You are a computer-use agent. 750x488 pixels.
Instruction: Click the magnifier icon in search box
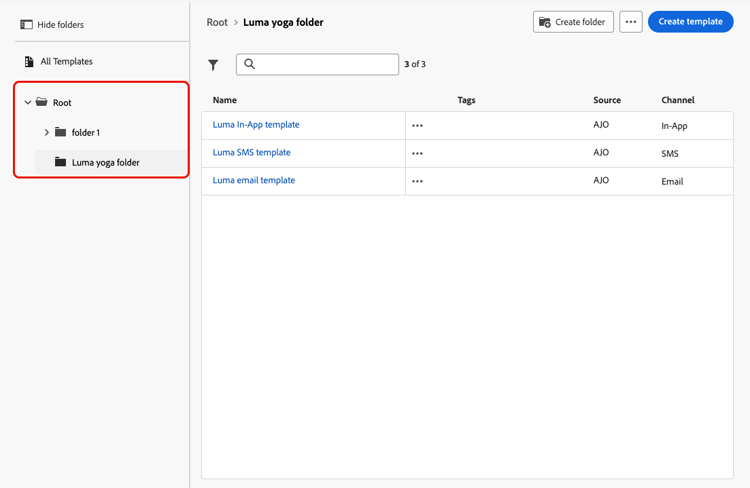click(x=249, y=64)
